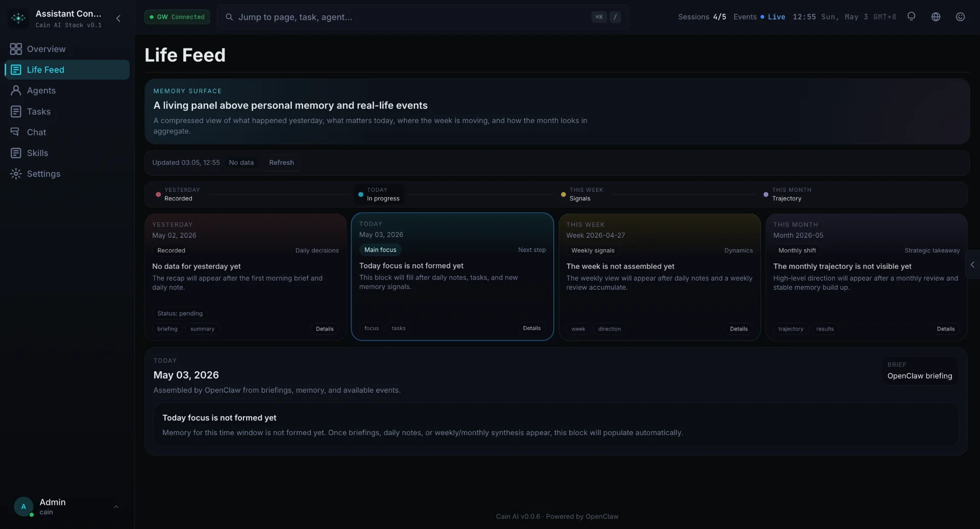Click the Tasks checklist icon
The image size is (980, 529).
click(16, 112)
